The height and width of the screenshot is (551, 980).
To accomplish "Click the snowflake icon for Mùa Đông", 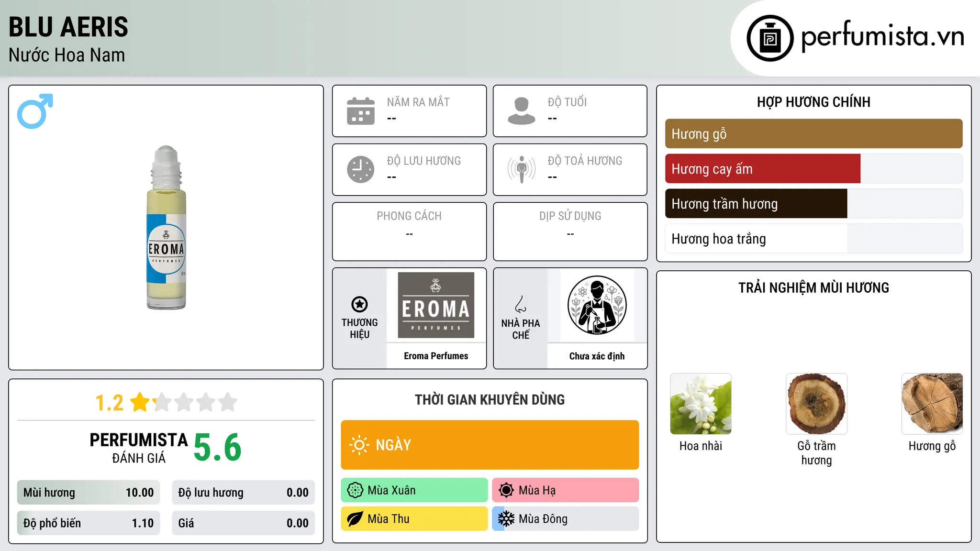I will pos(506,519).
